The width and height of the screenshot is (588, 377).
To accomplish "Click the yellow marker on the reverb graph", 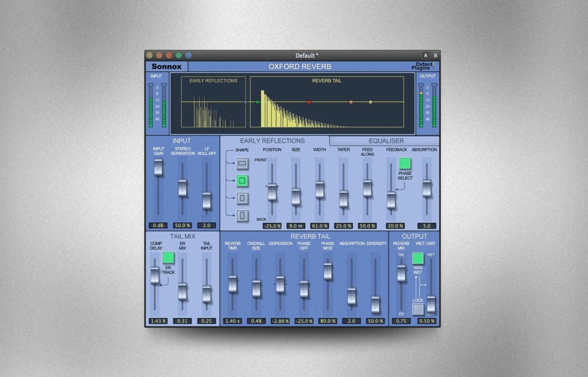I will pyautogui.click(x=371, y=102).
